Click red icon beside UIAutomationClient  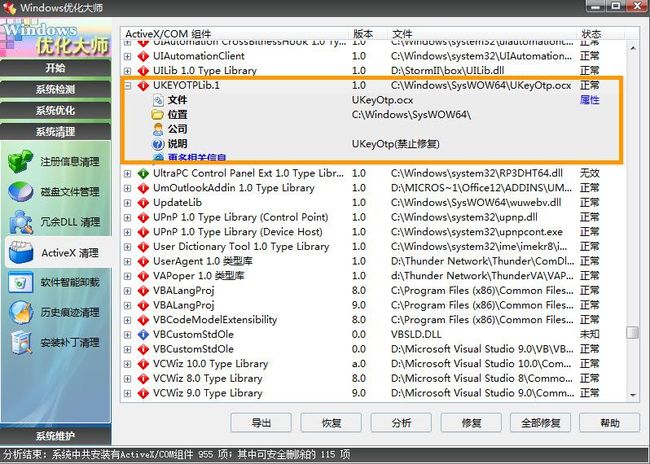(143, 56)
